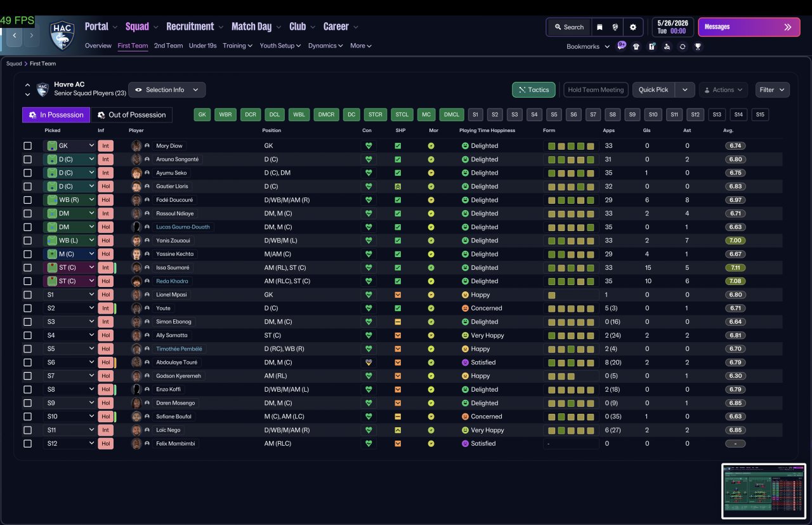The width and height of the screenshot is (812, 525).
Task: Click the Tactics button
Action: pyautogui.click(x=534, y=90)
